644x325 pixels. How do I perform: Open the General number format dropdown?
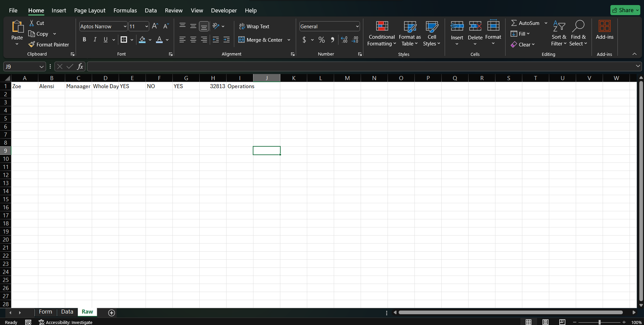pos(357,26)
